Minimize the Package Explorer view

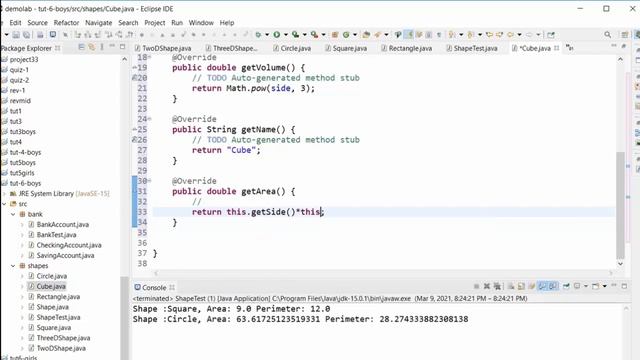pos(112,47)
